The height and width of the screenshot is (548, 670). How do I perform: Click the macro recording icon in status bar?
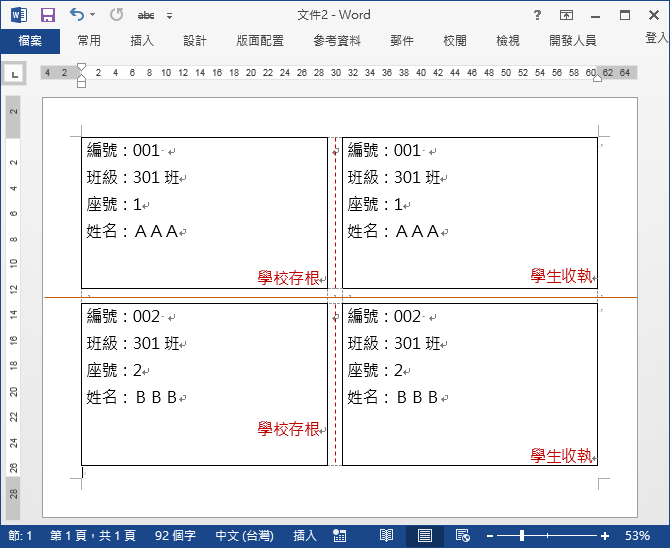340,536
